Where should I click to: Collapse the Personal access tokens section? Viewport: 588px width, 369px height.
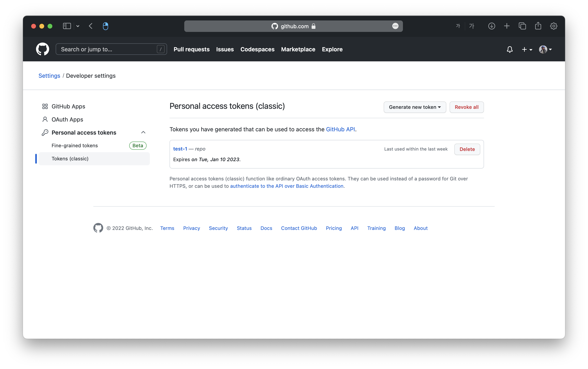tap(143, 132)
